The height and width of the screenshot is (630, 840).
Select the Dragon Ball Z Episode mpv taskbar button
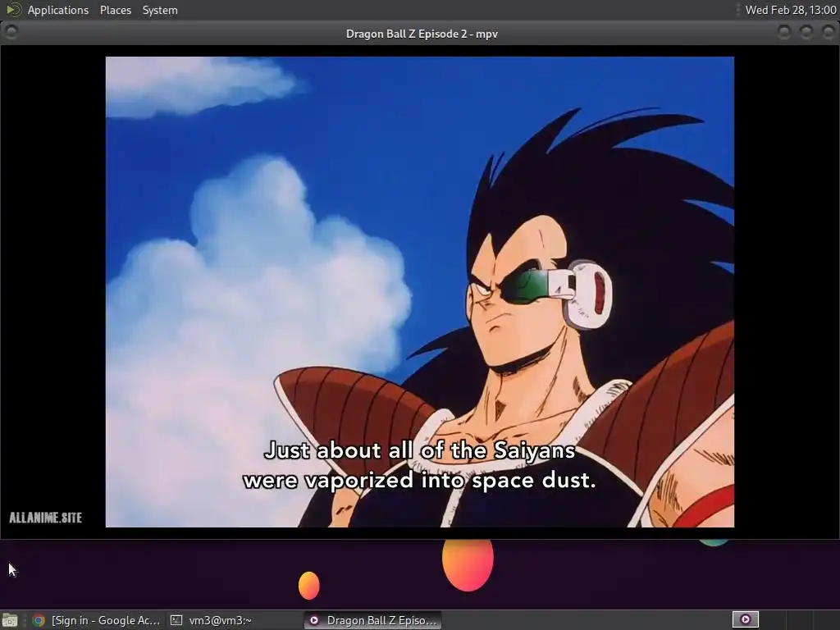coord(373,620)
